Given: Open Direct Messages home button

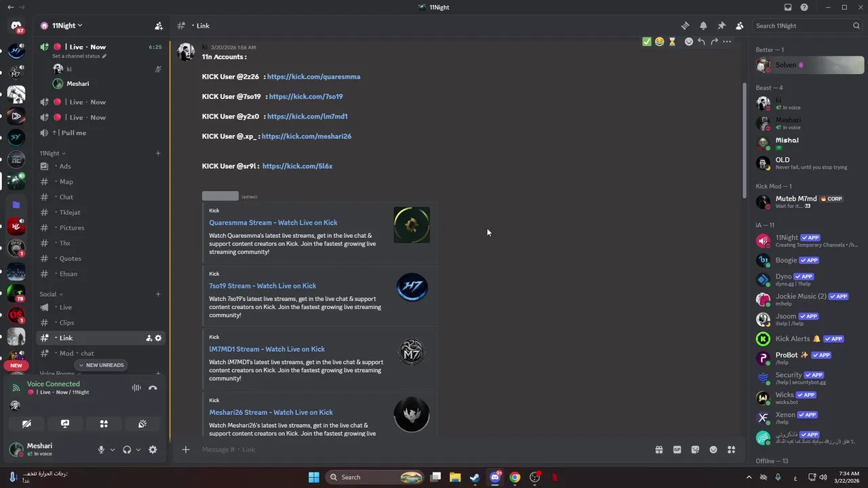Looking at the screenshot, I should 16,26.
